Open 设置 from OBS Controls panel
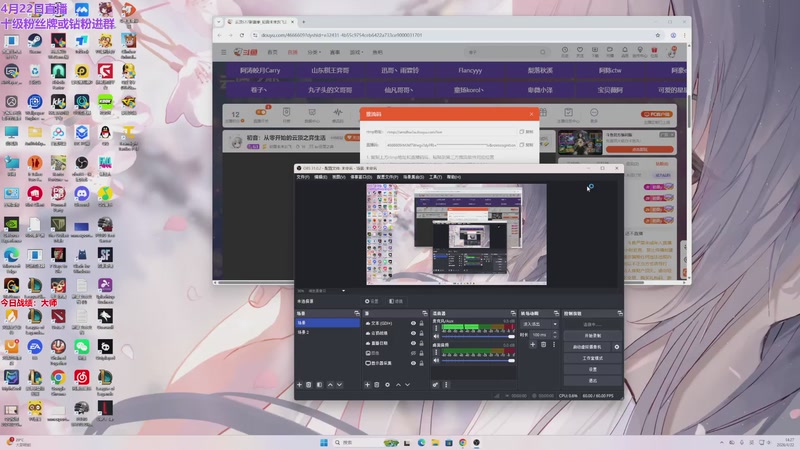This screenshot has width=800, height=450. tap(592, 369)
